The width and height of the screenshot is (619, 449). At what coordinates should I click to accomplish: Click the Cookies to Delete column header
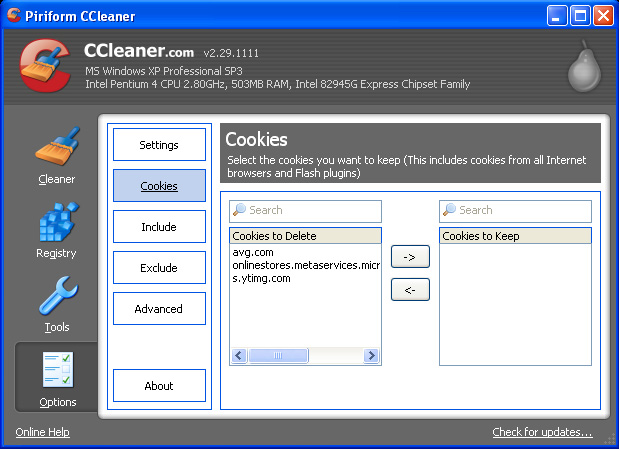[305, 236]
